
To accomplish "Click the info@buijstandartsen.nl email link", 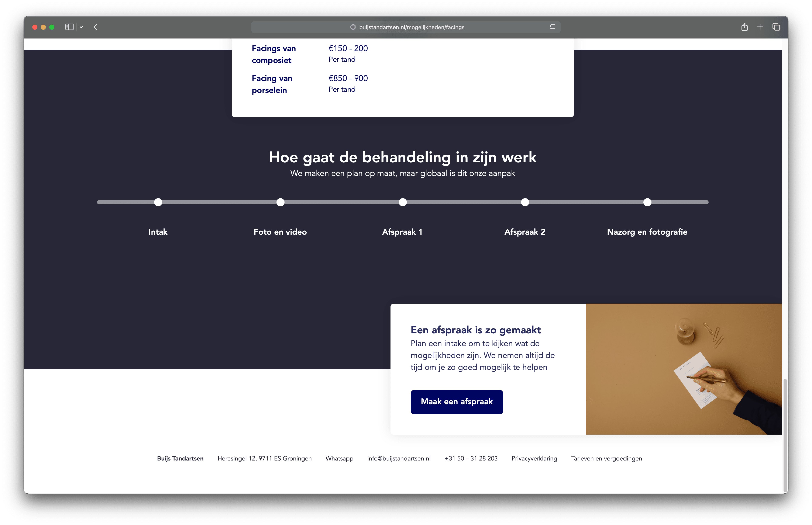I will click(399, 459).
